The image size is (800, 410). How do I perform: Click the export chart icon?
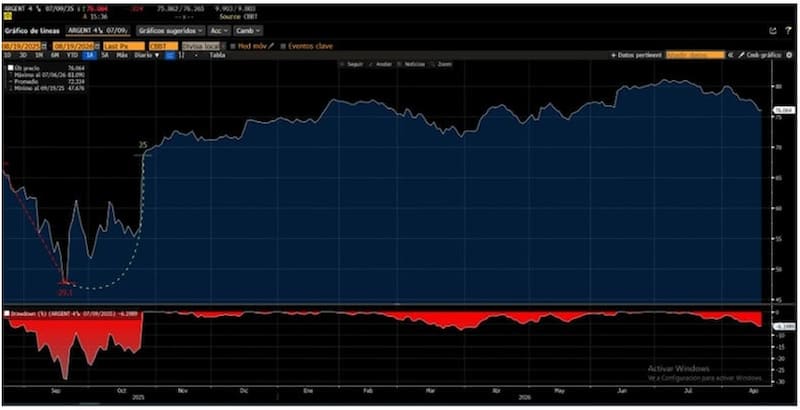click(773, 31)
